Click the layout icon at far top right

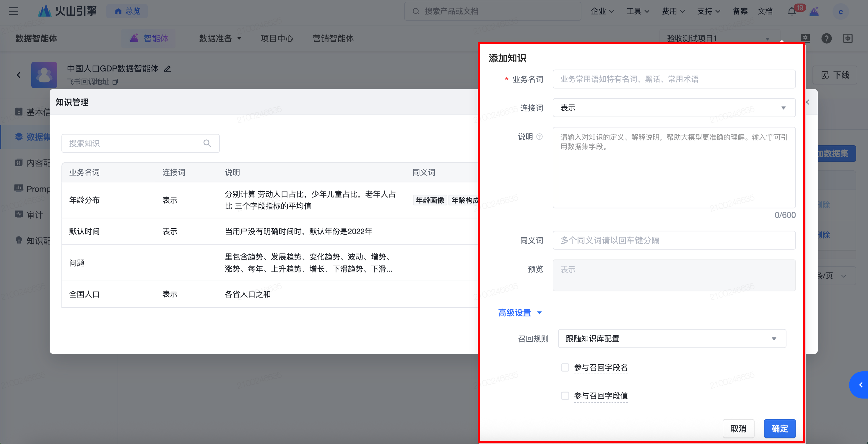point(848,38)
